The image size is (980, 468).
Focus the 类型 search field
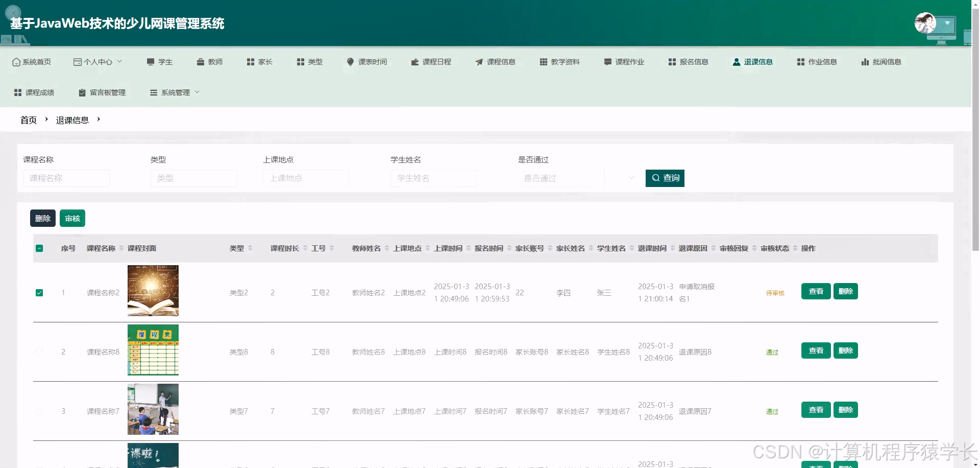coord(194,178)
